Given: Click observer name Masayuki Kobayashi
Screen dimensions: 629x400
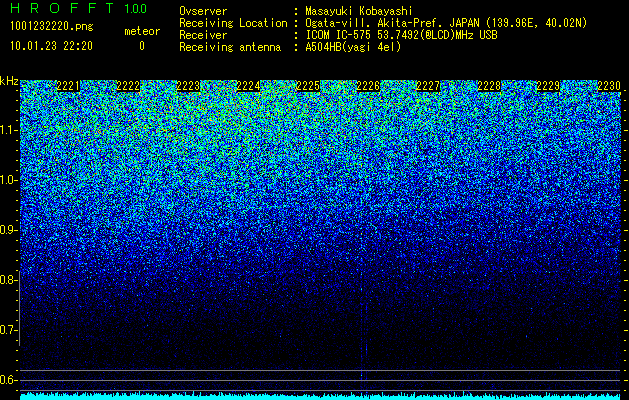Looking at the screenshot, I should tap(359, 12).
